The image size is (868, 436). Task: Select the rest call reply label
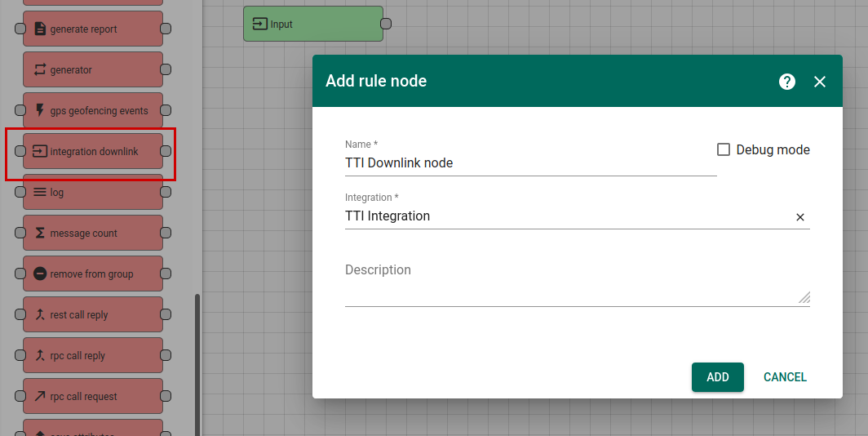[x=79, y=315]
